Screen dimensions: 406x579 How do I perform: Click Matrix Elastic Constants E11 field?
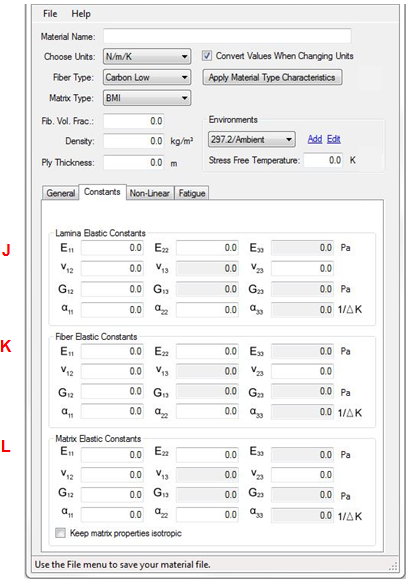click(112, 455)
